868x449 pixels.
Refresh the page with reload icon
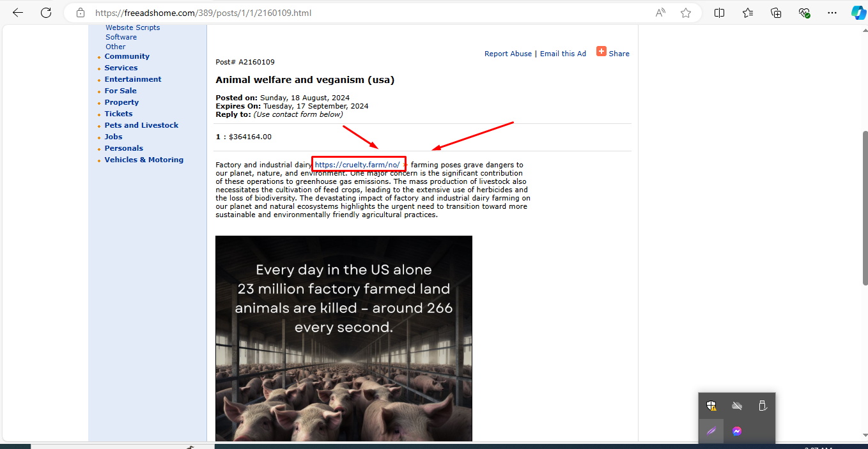[46, 13]
